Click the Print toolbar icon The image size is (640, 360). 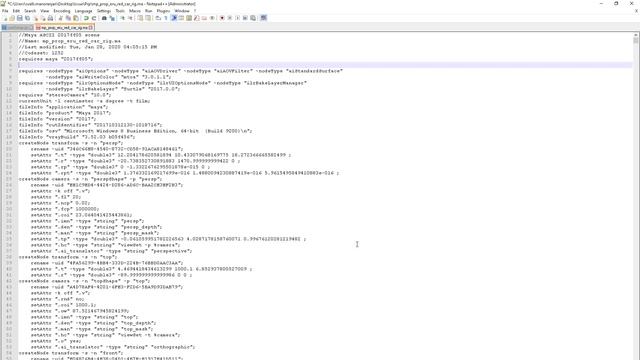coord(50,18)
